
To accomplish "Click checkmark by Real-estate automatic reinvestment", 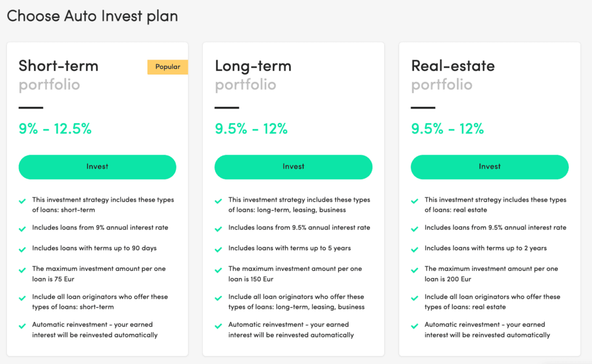I will 415,326.
